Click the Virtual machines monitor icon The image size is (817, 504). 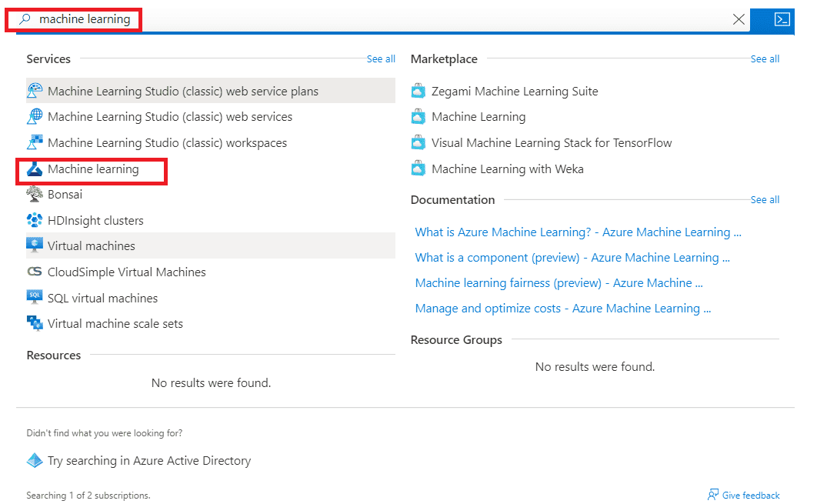[35, 245]
